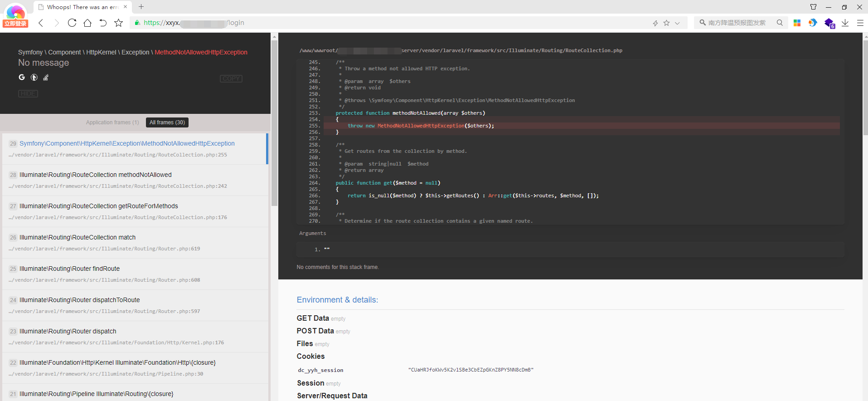
Task: Go forward in browser history
Action: click(56, 23)
